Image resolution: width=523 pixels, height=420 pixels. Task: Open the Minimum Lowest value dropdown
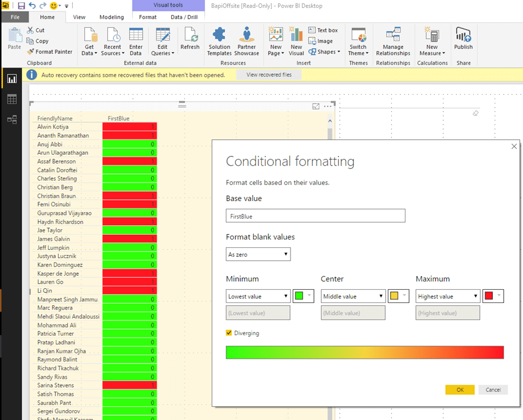258,296
